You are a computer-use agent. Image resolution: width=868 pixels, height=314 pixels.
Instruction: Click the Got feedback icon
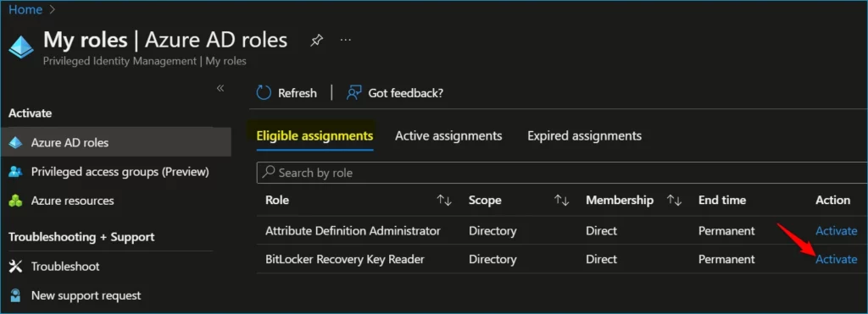tap(353, 93)
